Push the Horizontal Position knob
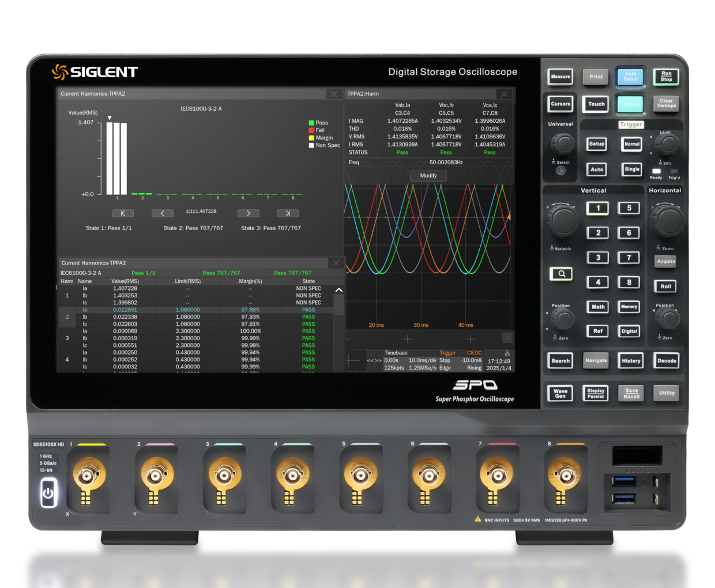The height and width of the screenshot is (588, 715). point(668,319)
